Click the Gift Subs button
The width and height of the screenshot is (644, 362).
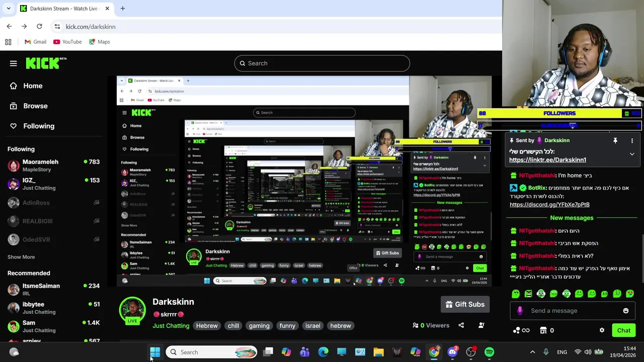click(465, 304)
